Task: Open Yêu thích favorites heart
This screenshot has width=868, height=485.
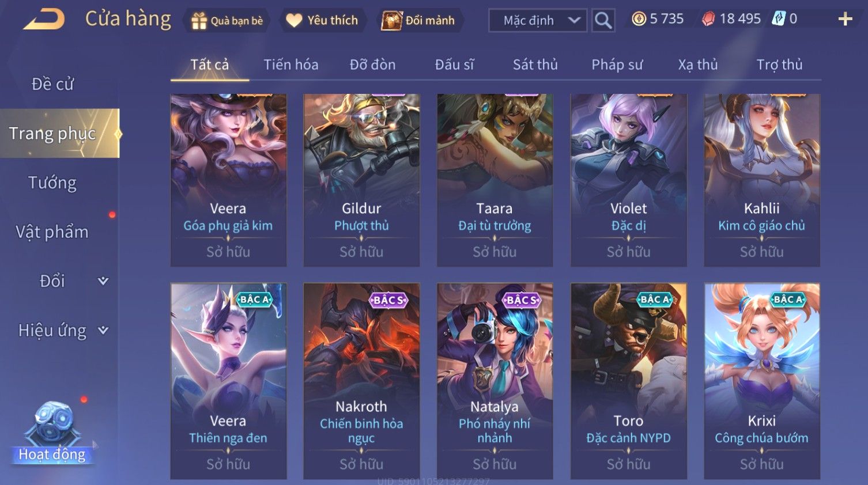Action: pyautogui.click(x=322, y=21)
